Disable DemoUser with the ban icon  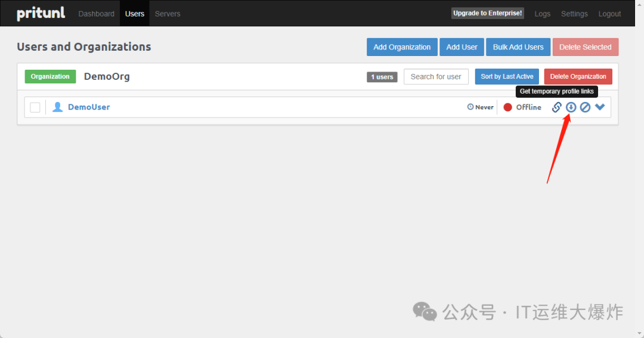click(585, 107)
